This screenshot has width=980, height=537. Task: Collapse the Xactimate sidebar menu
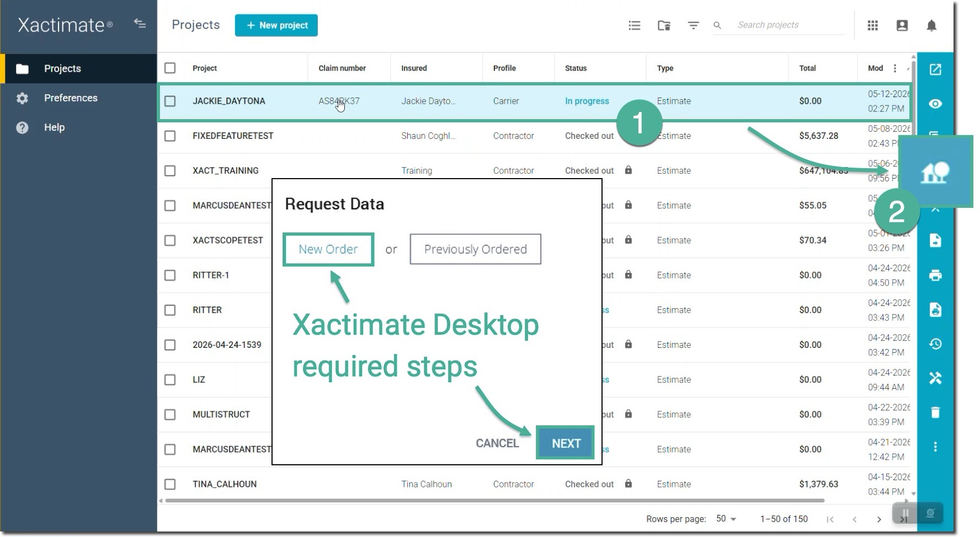(140, 24)
